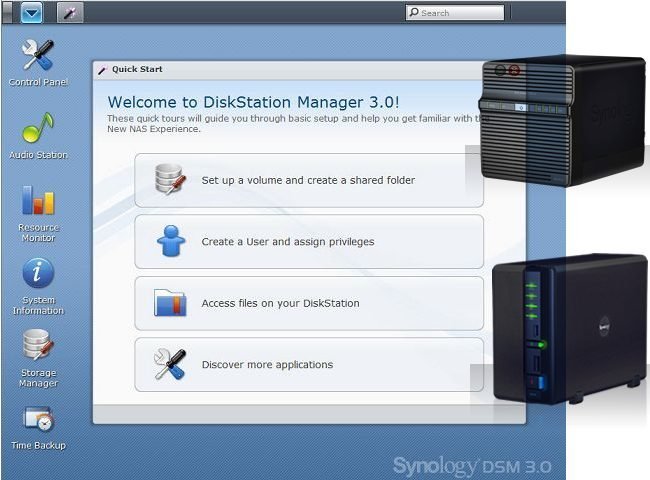Select Set up a volume and create shared folder
650x480 pixels.
point(309,180)
